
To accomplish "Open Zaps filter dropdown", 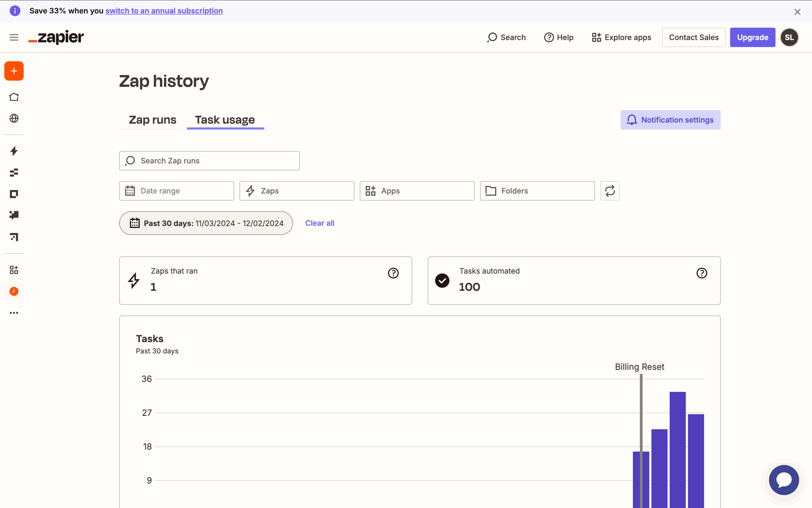I will click(296, 191).
